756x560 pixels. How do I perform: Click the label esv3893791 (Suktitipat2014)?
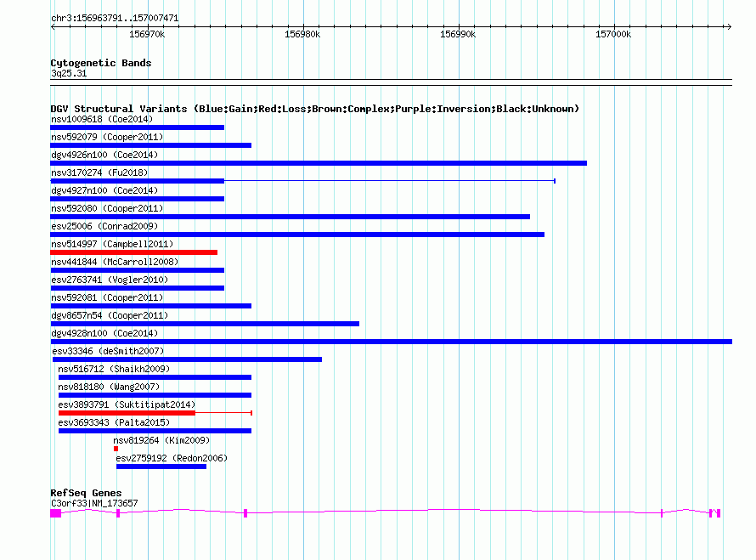pyautogui.click(x=127, y=404)
